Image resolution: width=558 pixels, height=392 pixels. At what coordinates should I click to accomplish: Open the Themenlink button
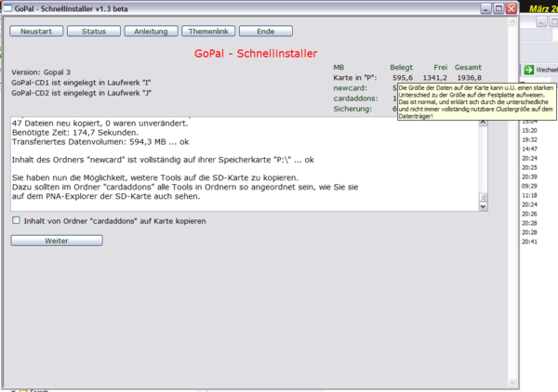coord(208,32)
